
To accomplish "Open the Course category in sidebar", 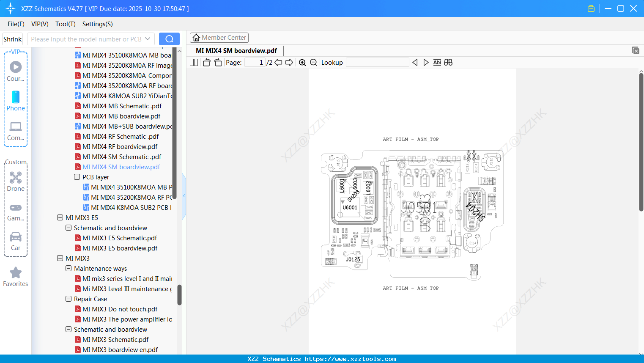I will click(x=16, y=71).
